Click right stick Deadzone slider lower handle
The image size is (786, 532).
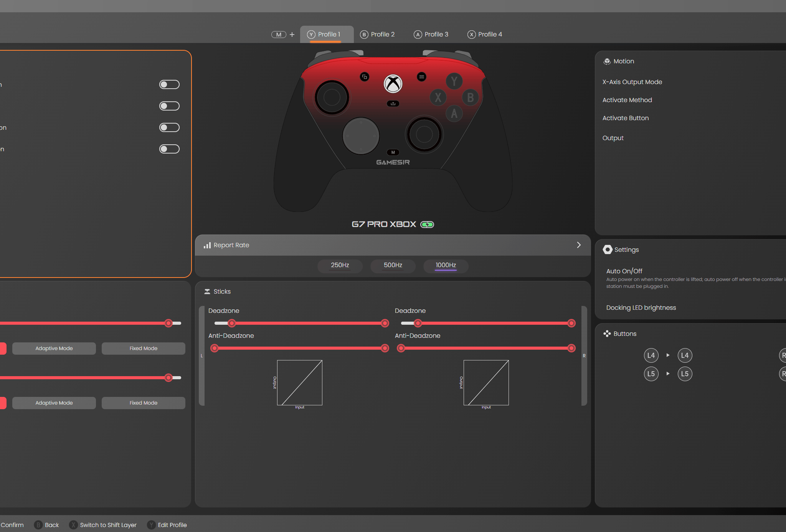418,323
